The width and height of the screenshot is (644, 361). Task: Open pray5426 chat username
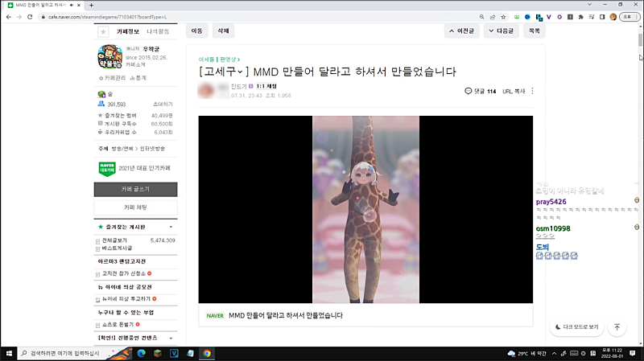pos(551,202)
